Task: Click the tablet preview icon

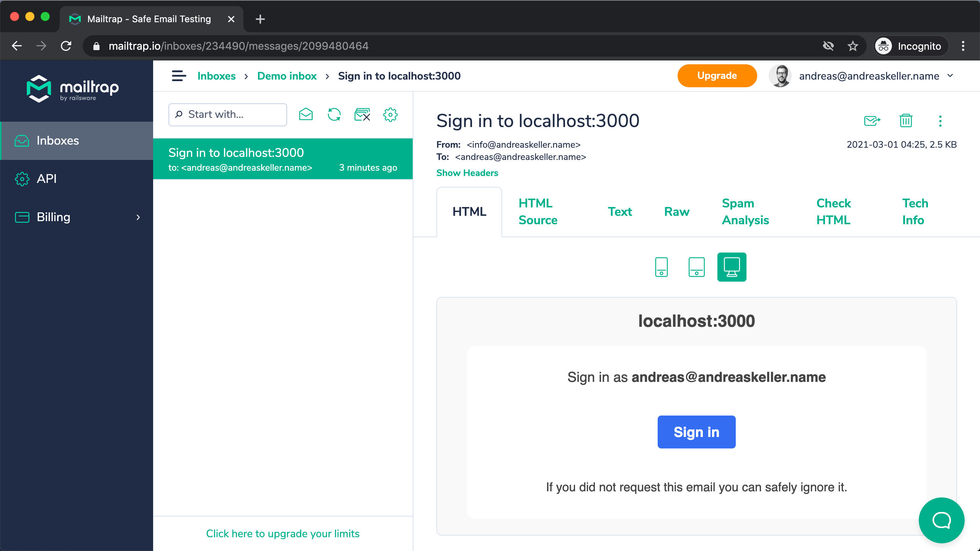Action: click(696, 267)
